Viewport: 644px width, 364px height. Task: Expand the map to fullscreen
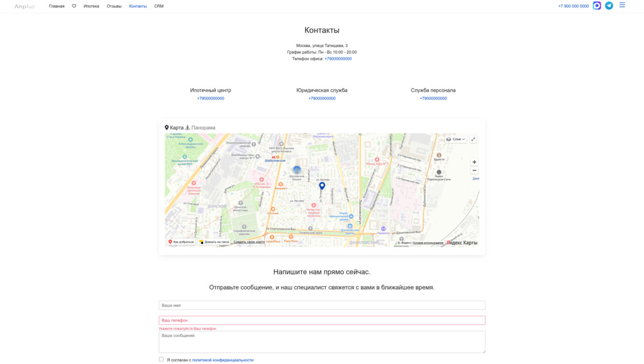tap(473, 140)
